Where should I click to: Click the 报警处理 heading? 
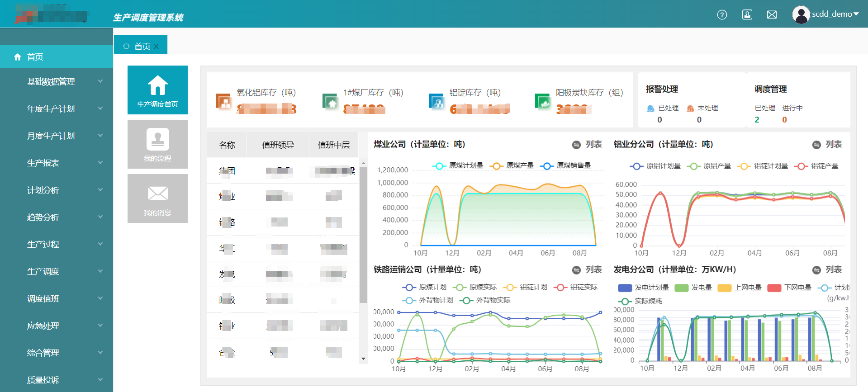click(x=662, y=89)
